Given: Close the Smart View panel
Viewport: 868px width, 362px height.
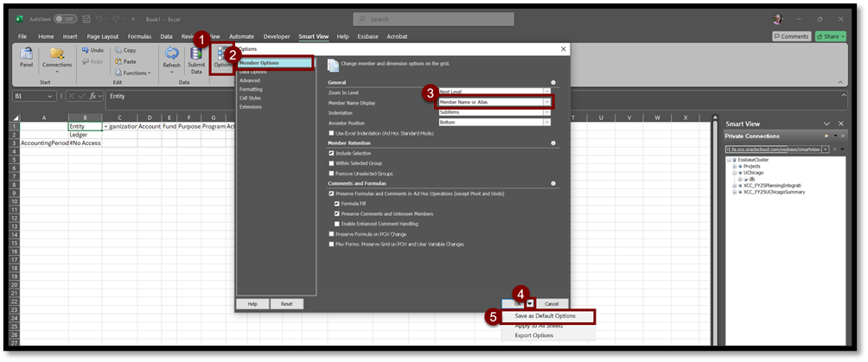Looking at the screenshot, I should [841, 124].
